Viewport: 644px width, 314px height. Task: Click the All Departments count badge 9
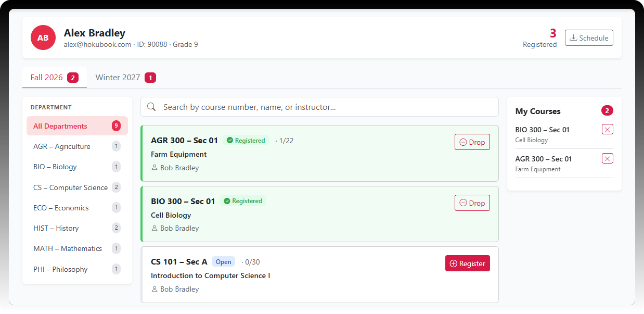coord(116,125)
